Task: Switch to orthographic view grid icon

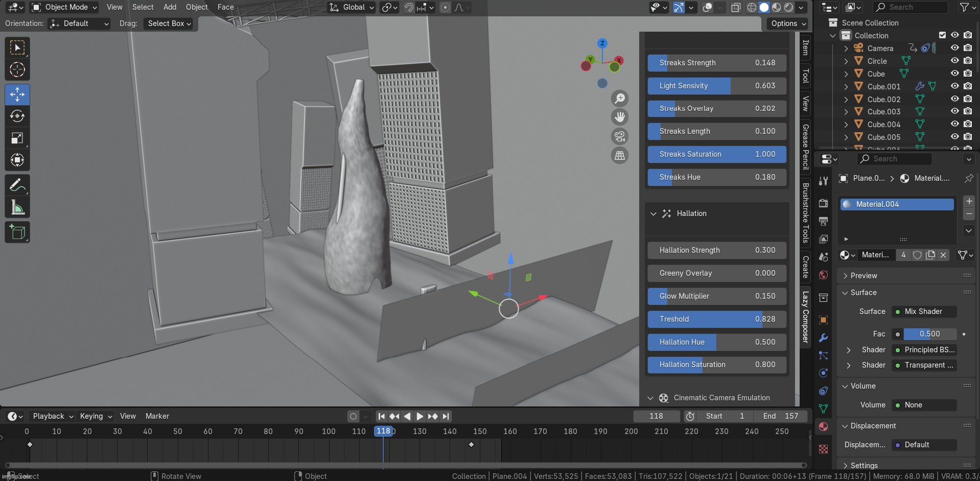Action: pyautogui.click(x=620, y=156)
